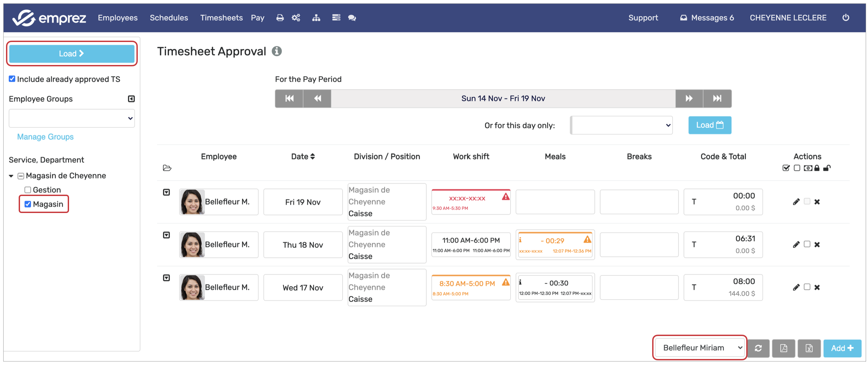This screenshot has height=366, width=868.
Task: Edit the Fri 19 Nov timesheet with pencil
Action: pos(796,202)
